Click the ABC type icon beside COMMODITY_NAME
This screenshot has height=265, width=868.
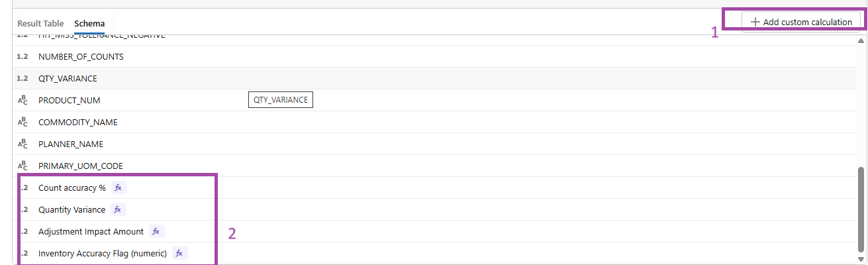click(x=23, y=122)
